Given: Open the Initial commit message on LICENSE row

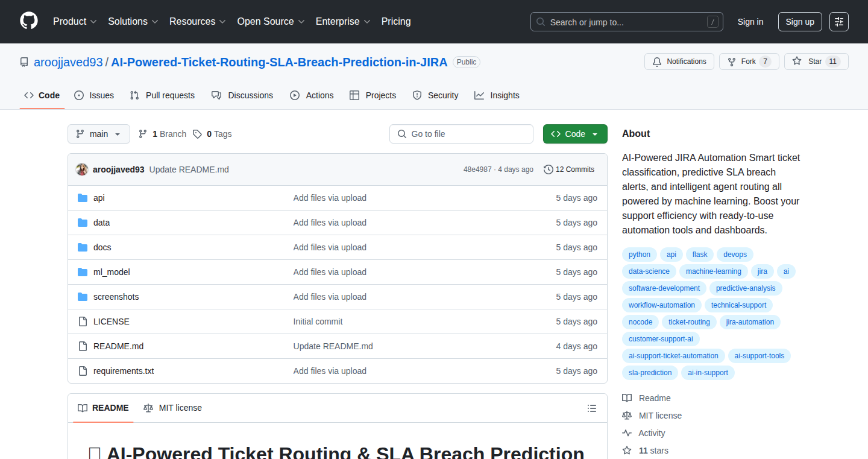Looking at the screenshot, I should pyautogui.click(x=318, y=321).
